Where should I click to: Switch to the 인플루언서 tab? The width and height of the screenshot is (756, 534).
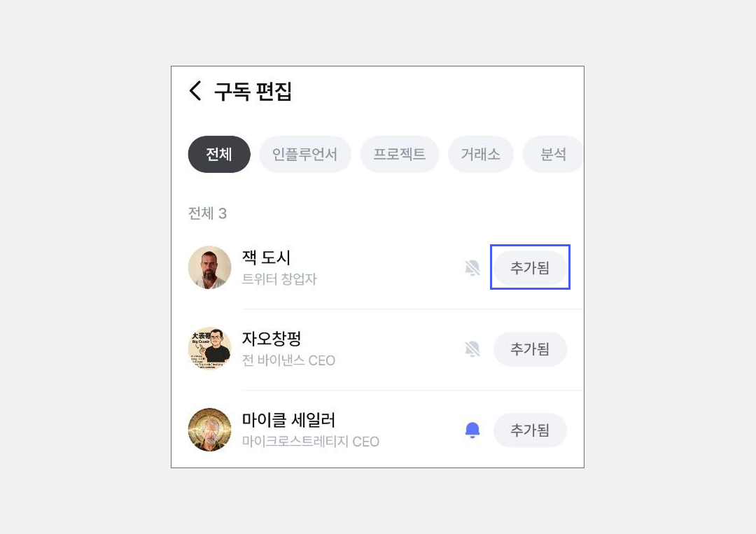[304, 154]
